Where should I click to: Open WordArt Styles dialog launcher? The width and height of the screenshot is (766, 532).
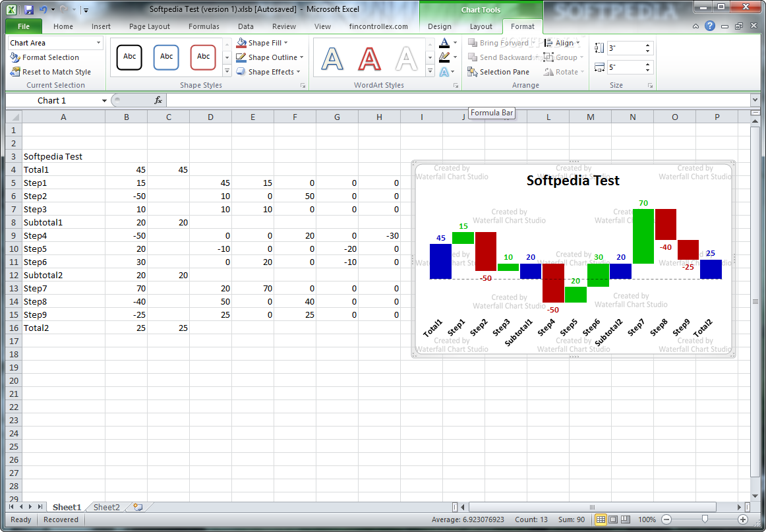click(x=456, y=86)
